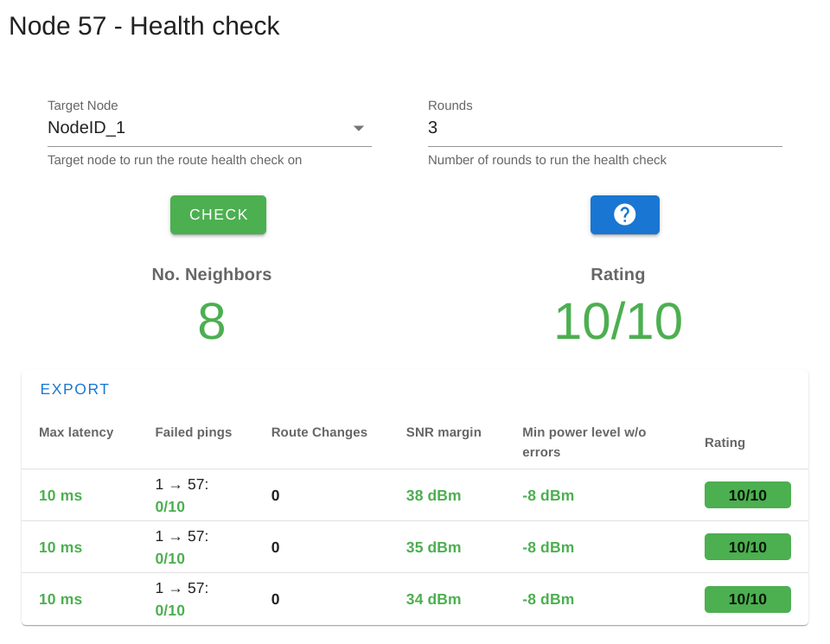The image size is (830, 644).
Task: Click the 0/10 link in the second row
Action: 169,558
